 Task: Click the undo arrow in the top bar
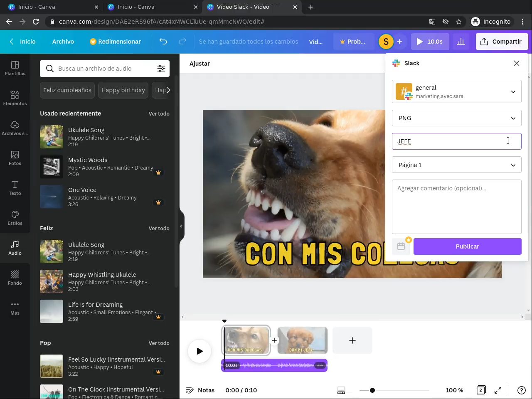pos(163,42)
